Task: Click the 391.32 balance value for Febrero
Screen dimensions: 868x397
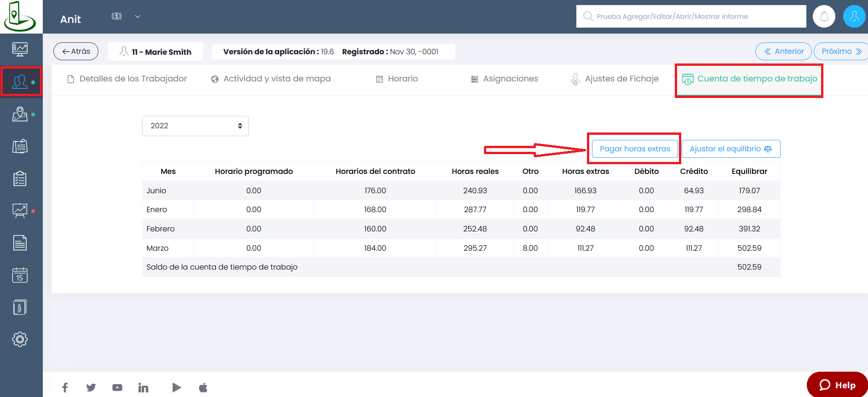Action: pos(749,229)
